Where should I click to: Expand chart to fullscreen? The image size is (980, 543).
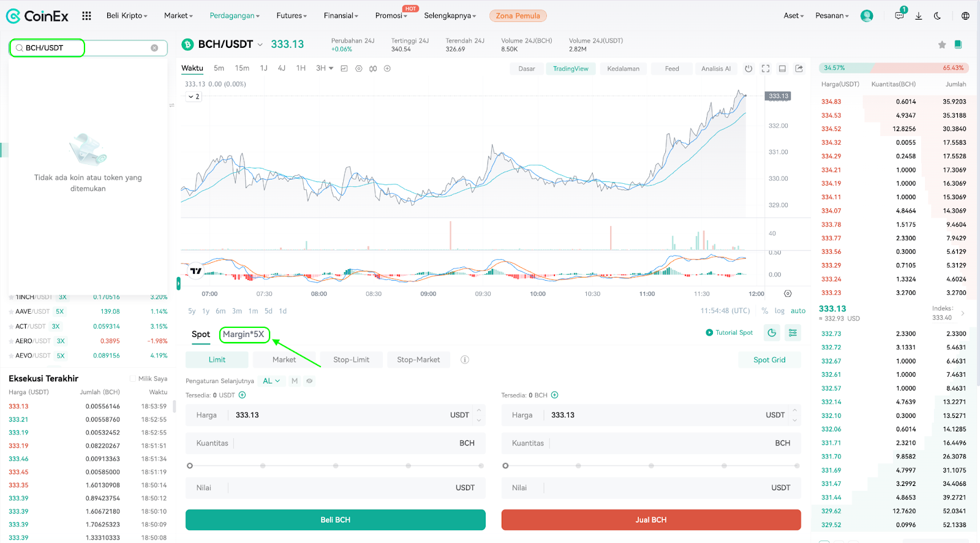tap(766, 69)
